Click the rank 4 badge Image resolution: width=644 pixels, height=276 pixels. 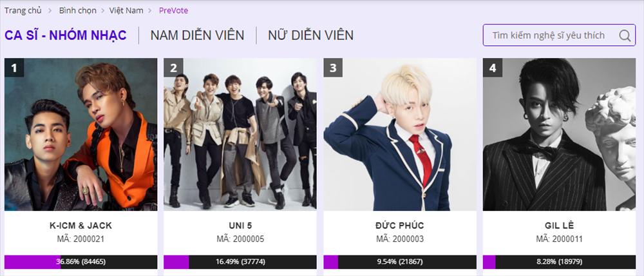(493, 68)
